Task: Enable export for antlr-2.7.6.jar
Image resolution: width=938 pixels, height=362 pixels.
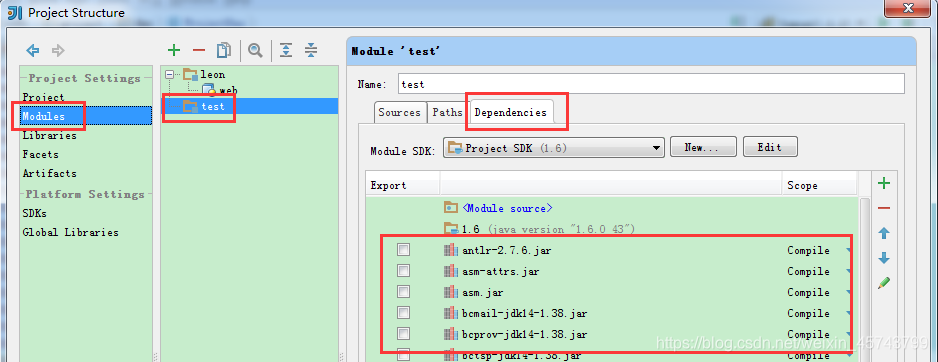Action: tap(403, 250)
